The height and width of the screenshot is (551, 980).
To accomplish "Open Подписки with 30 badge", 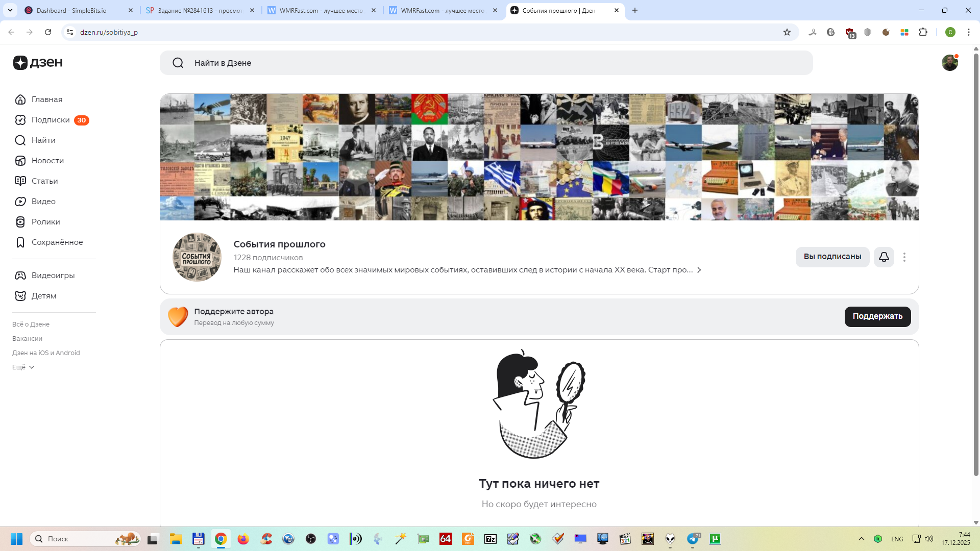I will 51,120.
